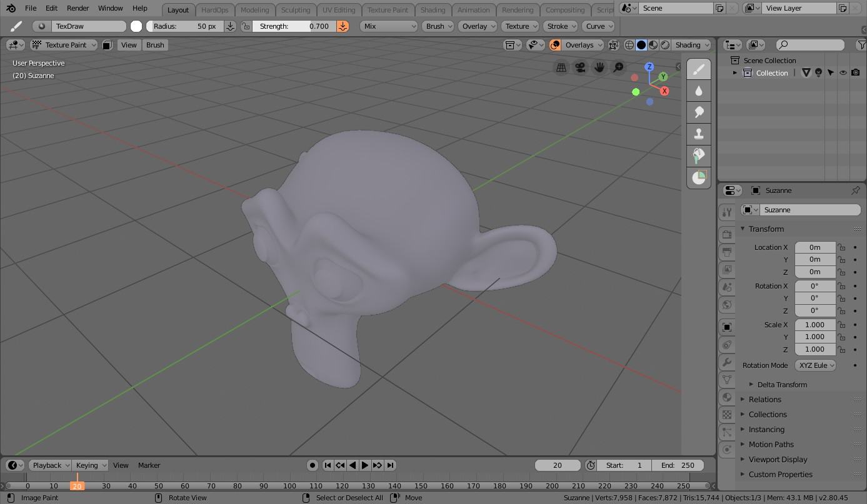Viewport: 867px width, 504px height.
Task: Open the Tool properties tab (wrench and screwdriver)
Action: click(726, 212)
